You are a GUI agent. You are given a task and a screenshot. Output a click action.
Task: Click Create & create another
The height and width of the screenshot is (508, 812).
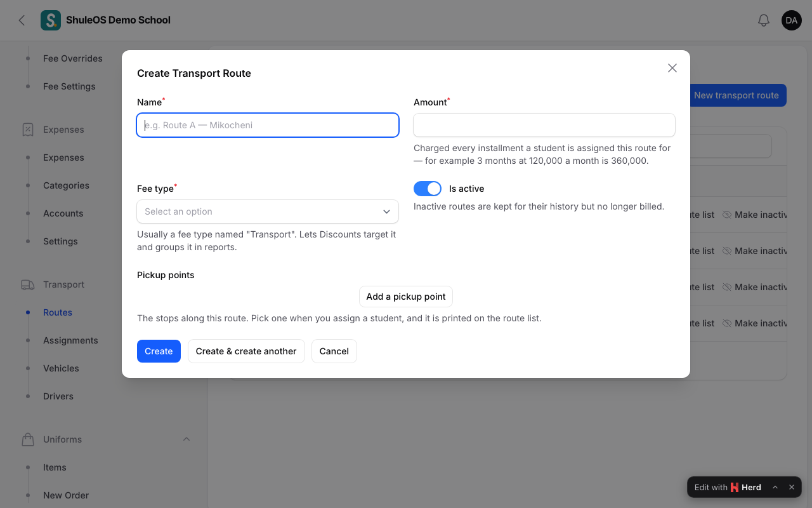point(246,351)
